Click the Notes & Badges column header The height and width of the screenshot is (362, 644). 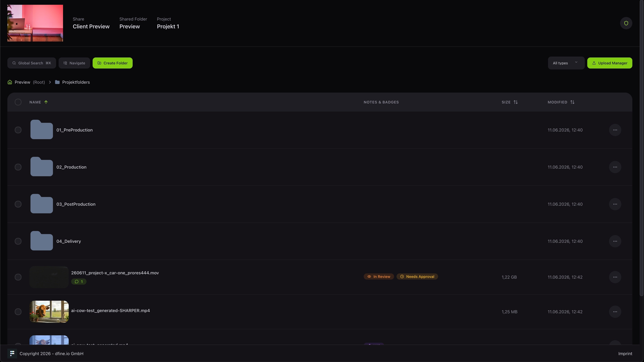381,102
